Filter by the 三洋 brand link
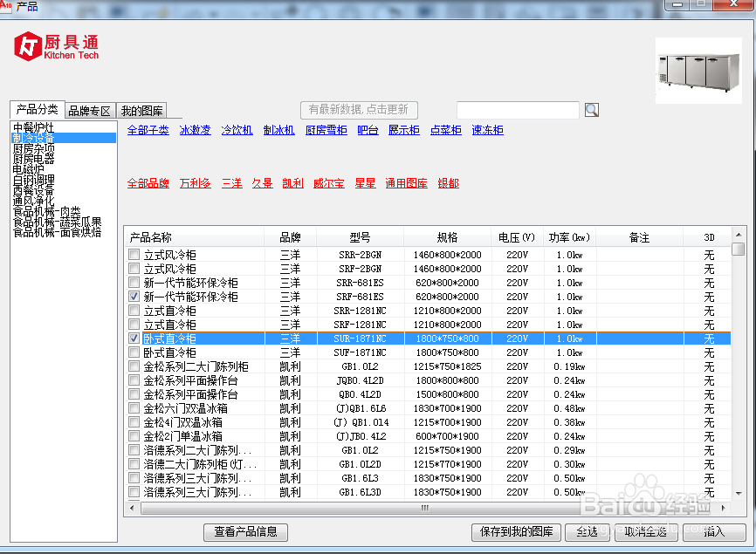The height and width of the screenshot is (554, 756). coord(232,183)
